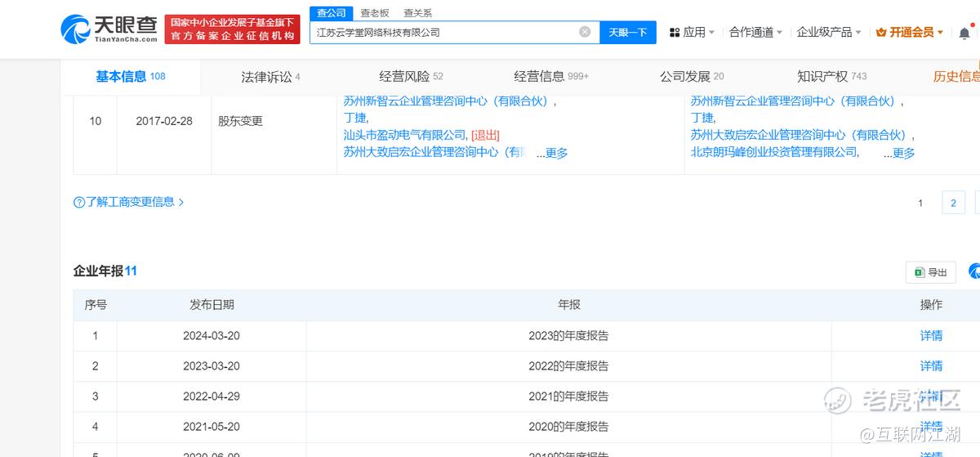980x457 pixels.
Task: Click 汕头市盈动电气有限公司 link
Action: pyautogui.click(x=405, y=135)
